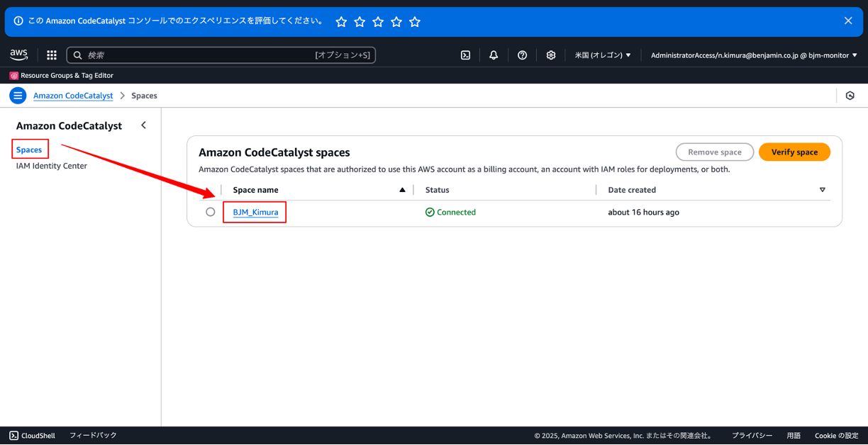Rate the experience five stars
868x445 pixels.
pyautogui.click(x=415, y=22)
